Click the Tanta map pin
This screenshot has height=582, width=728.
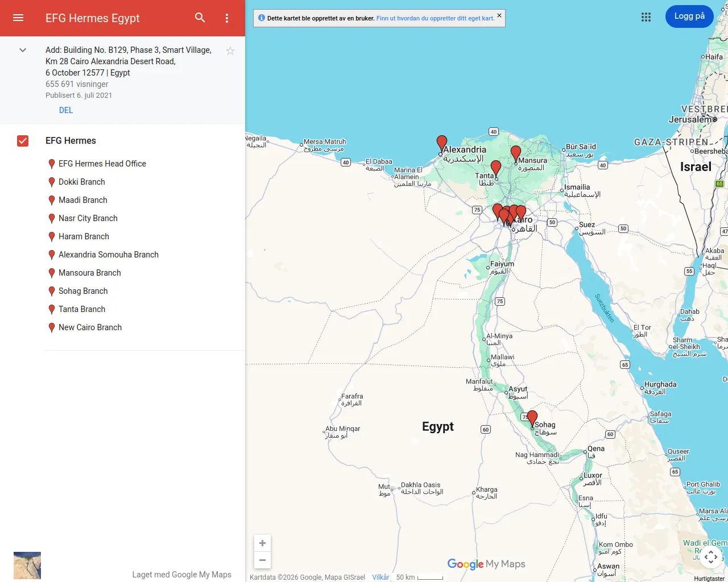pos(496,168)
